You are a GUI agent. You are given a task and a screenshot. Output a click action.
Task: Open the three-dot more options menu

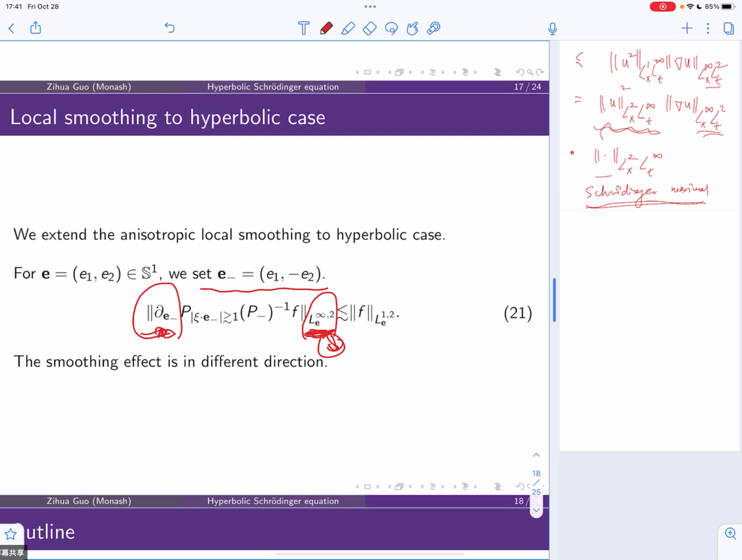pos(708,28)
